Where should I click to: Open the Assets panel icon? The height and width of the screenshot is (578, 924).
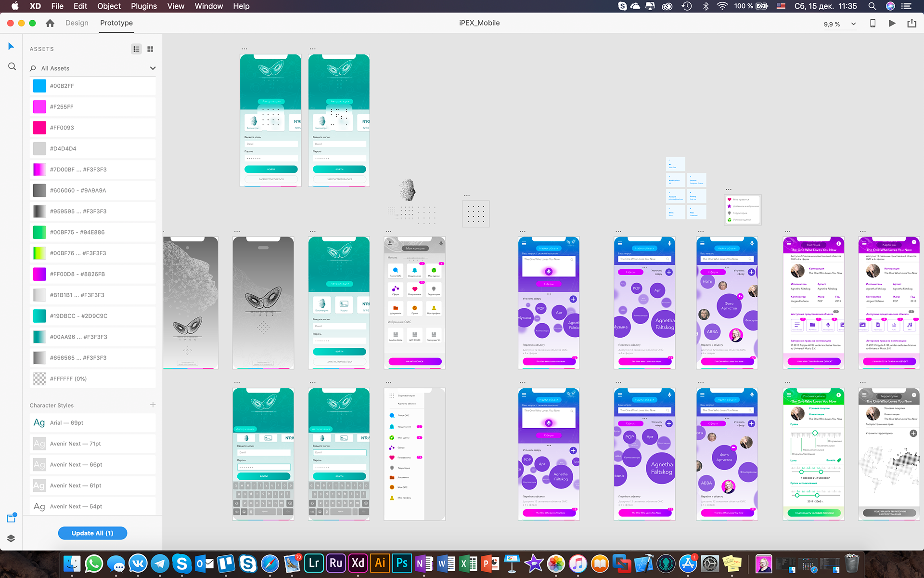[x=12, y=518]
